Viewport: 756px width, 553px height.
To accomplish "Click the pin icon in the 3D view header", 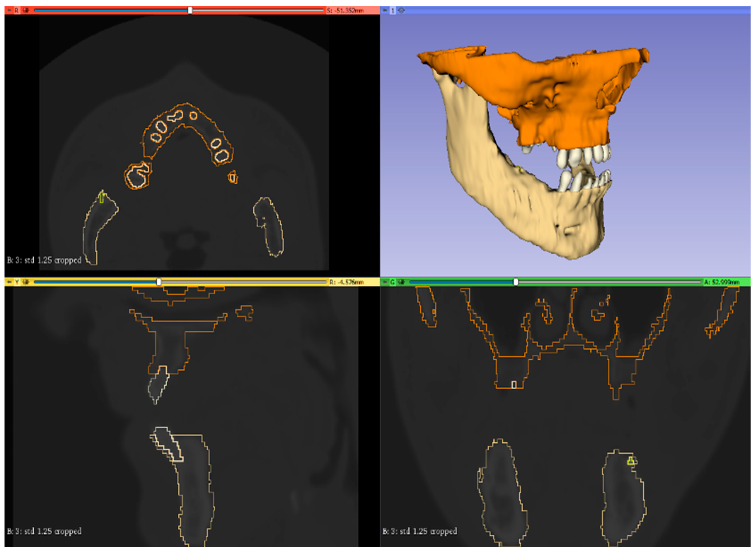I will [385, 10].
